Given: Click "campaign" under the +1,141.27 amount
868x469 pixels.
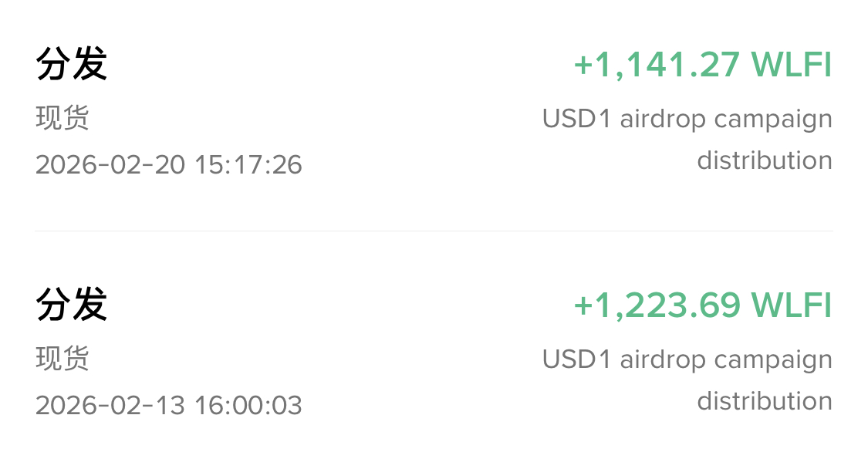Looking at the screenshot, I should [773, 120].
